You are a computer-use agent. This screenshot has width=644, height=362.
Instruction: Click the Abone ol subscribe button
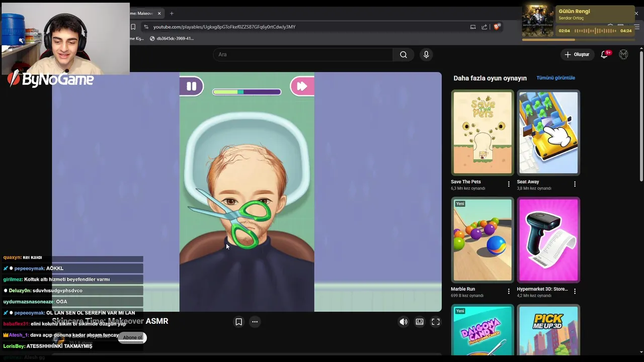pos(132,337)
